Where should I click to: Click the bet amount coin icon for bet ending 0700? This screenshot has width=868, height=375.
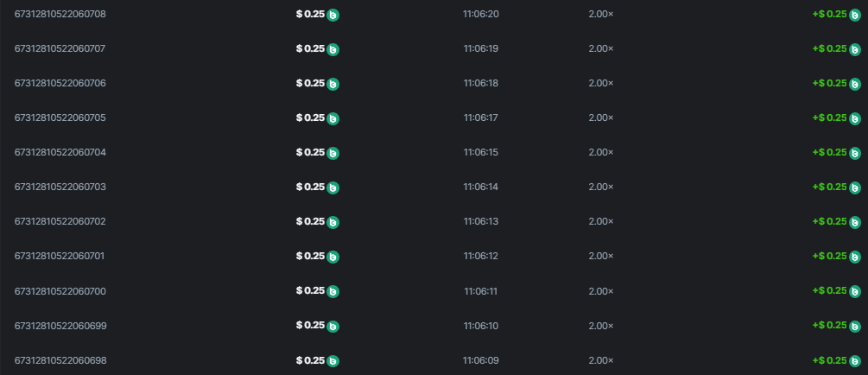pos(333,291)
